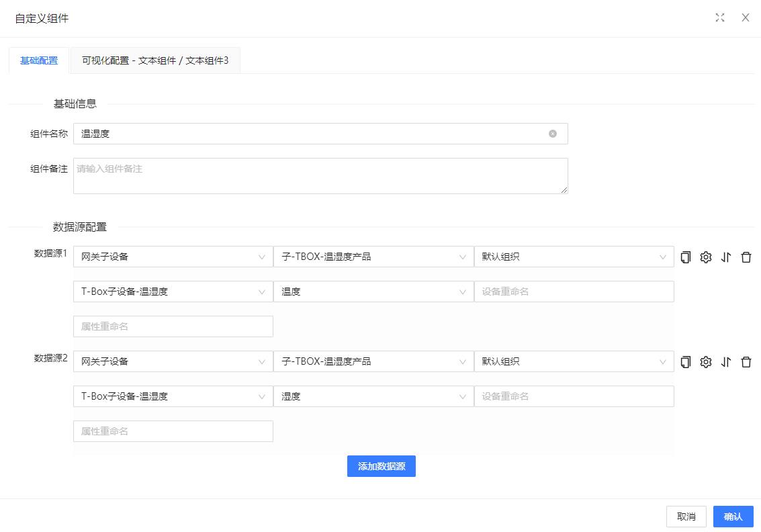Viewport: 761px width, 532px height.
Task: Click the 组件备注 textarea resize handle
Action: pos(564,190)
